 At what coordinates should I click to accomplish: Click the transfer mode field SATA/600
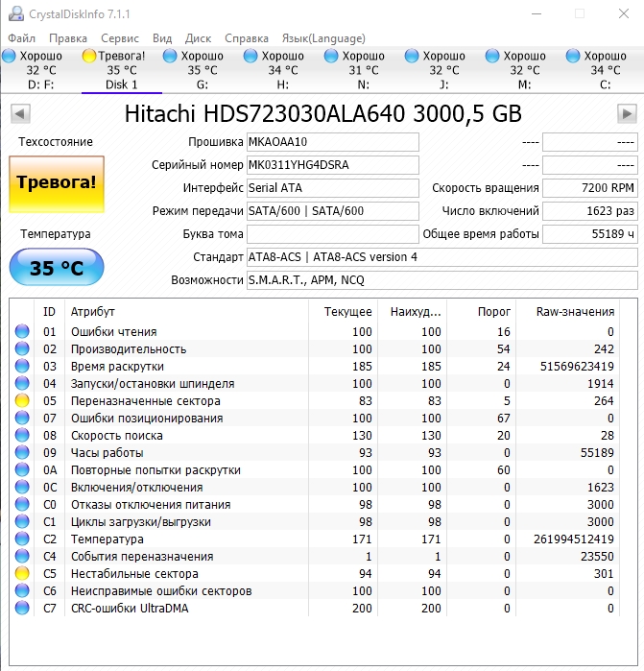[333, 211]
